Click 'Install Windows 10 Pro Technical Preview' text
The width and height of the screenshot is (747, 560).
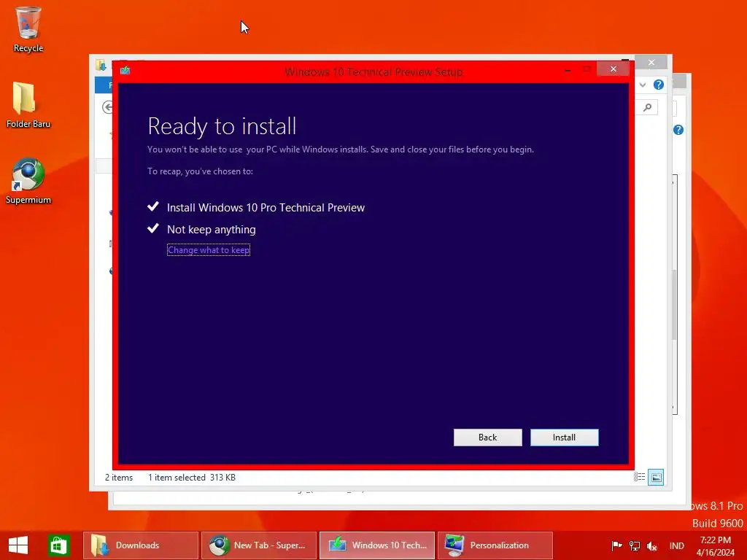[266, 208]
